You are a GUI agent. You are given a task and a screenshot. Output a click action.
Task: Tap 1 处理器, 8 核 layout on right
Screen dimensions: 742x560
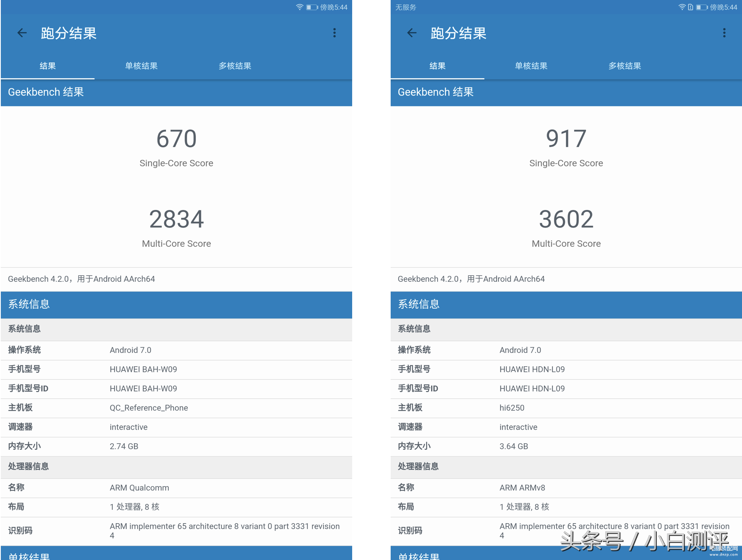pos(524,507)
